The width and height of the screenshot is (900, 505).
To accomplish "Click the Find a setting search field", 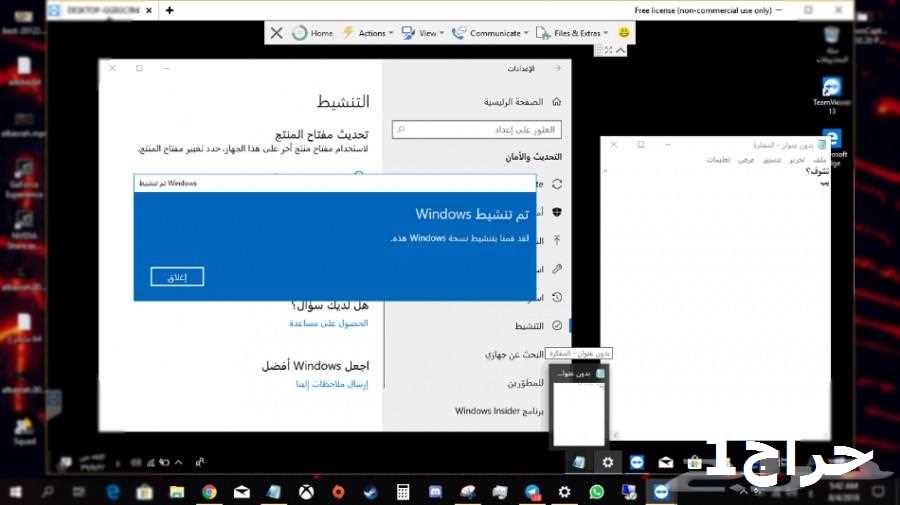I will coord(476,130).
